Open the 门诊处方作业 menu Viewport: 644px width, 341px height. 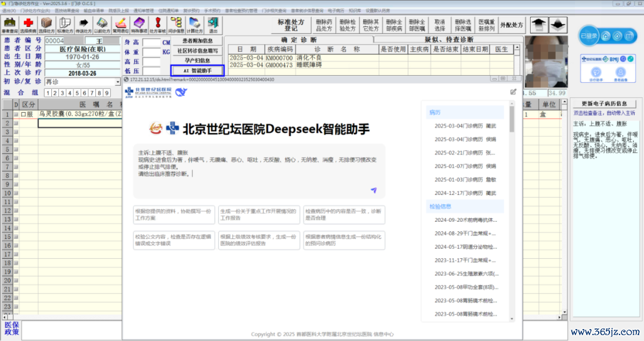point(35,11)
